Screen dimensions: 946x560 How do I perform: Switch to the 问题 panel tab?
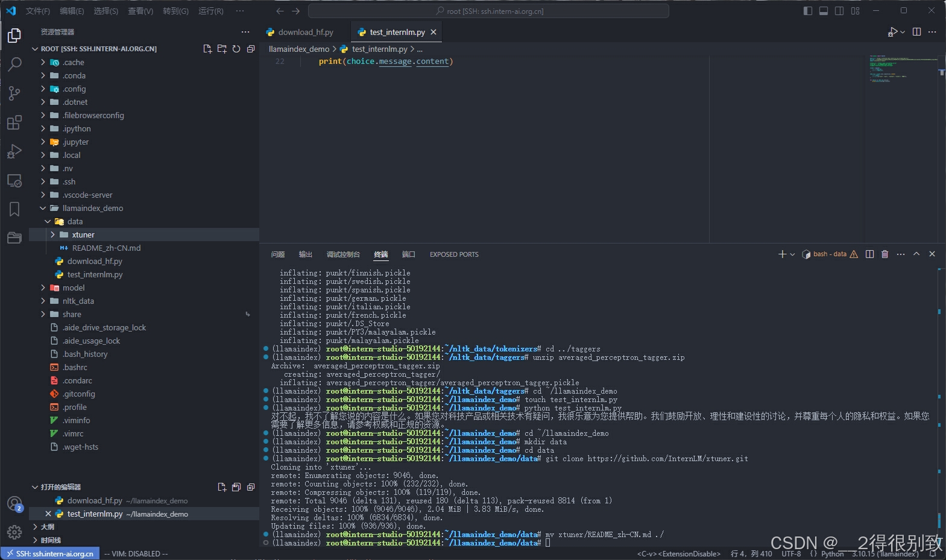278,254
